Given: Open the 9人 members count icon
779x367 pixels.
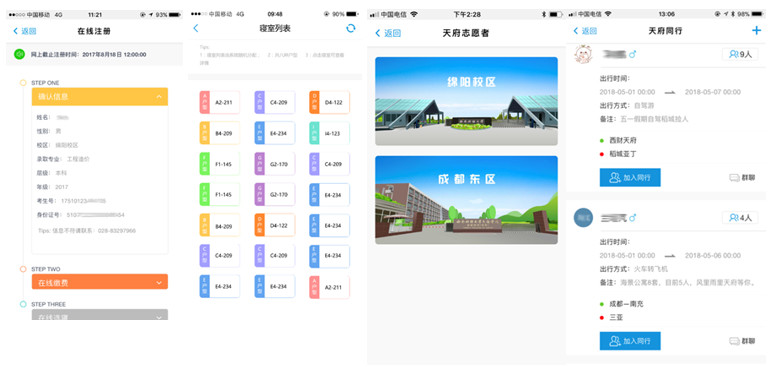Looking at the screenshot, I should coord(740,55).
